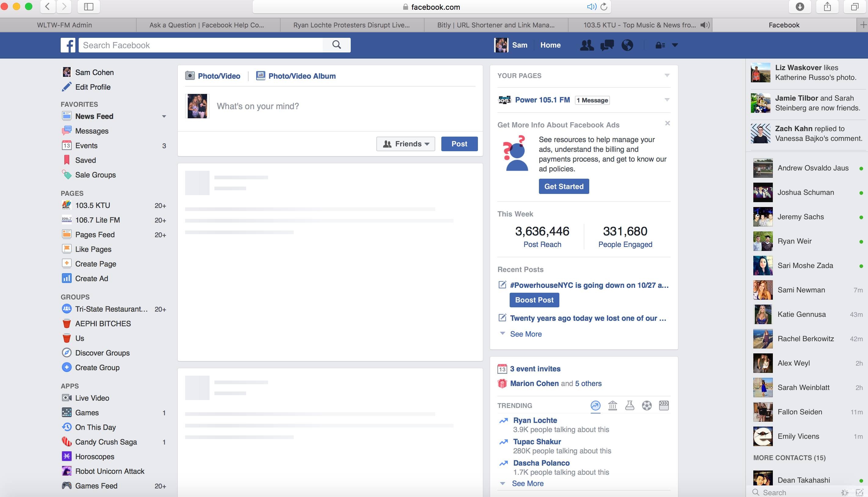Select the Science category in Trending
Image resolution: width=868 pixels, height=497 pixels.
pos(629,406)
